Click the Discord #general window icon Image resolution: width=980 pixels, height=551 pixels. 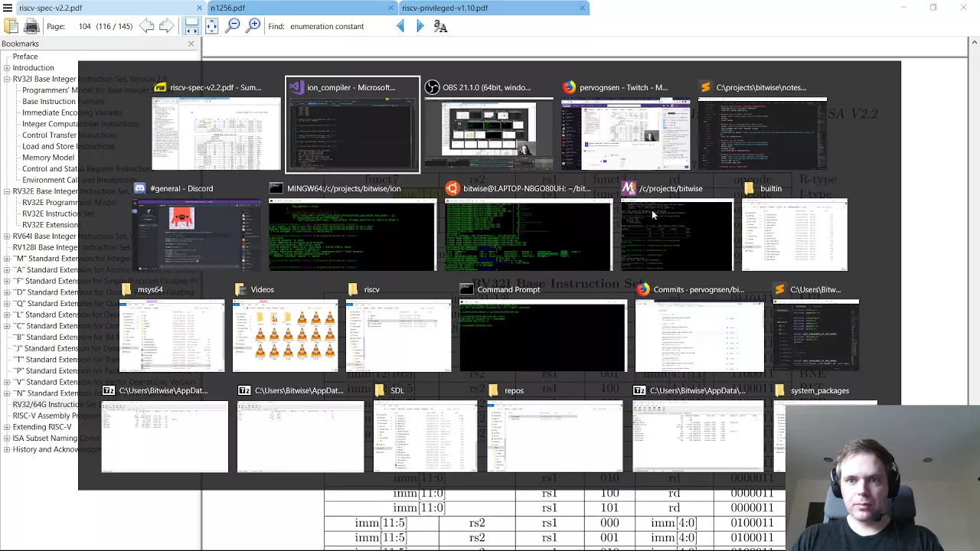click(140, 188)
